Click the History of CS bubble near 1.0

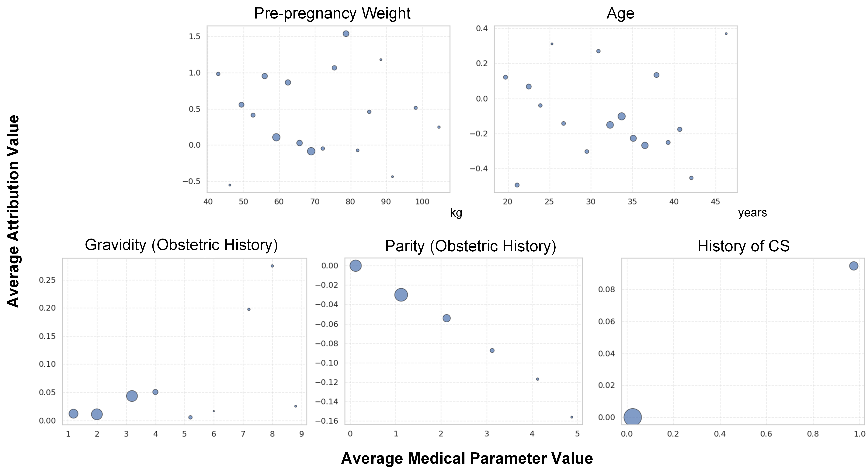coord(853,266)
